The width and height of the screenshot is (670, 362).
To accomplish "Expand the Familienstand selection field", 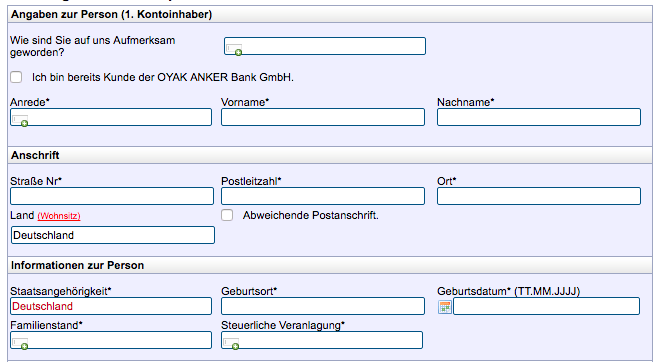I will [x=111, y=340].
